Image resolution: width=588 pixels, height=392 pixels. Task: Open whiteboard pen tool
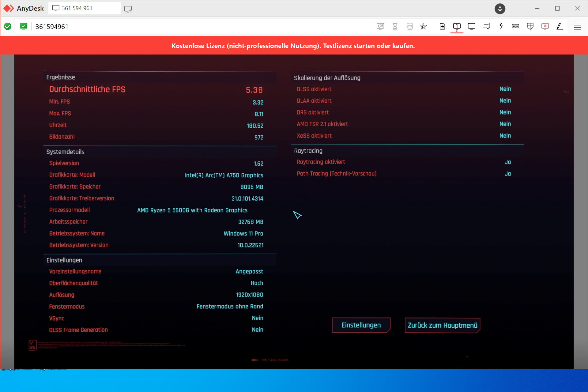[560, 26]
